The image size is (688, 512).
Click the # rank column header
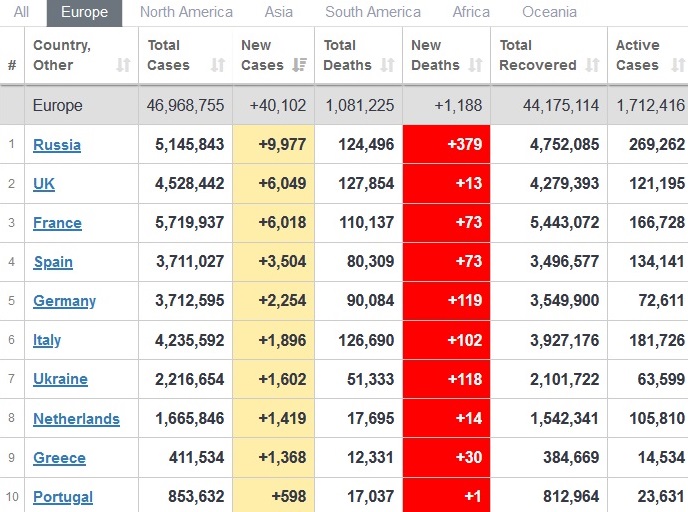pos(12,66)
